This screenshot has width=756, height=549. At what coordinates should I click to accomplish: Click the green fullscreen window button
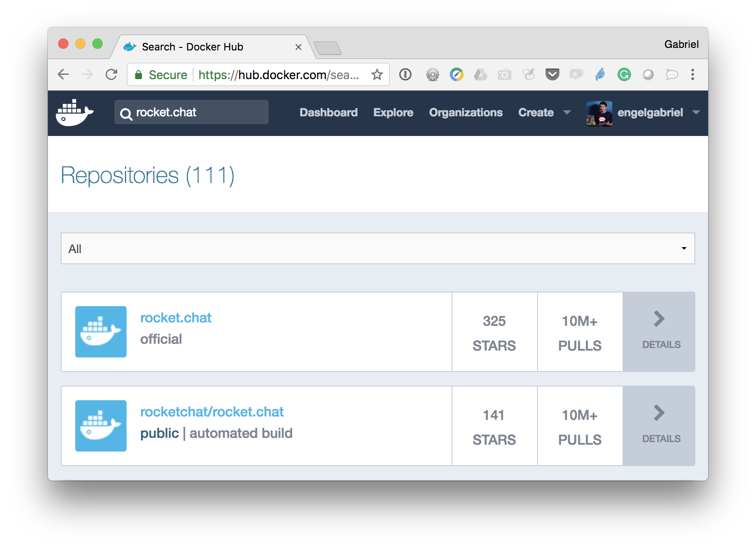97,44
